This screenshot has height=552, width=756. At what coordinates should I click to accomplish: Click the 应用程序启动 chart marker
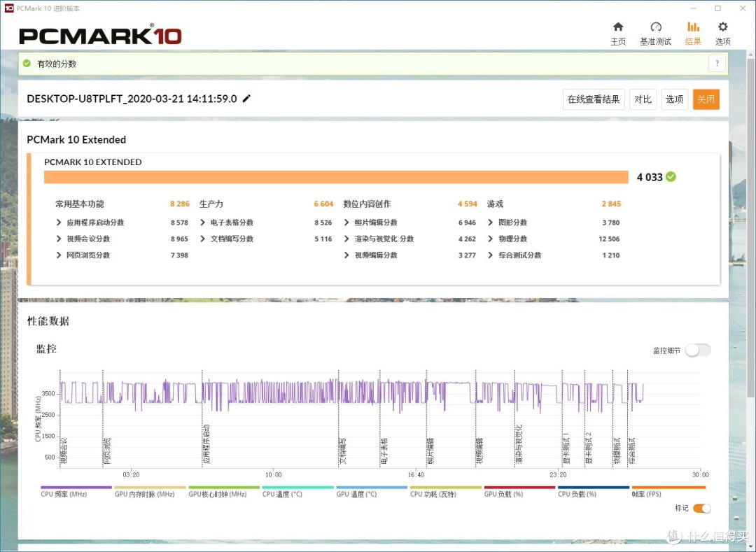[x=206, y=444]
